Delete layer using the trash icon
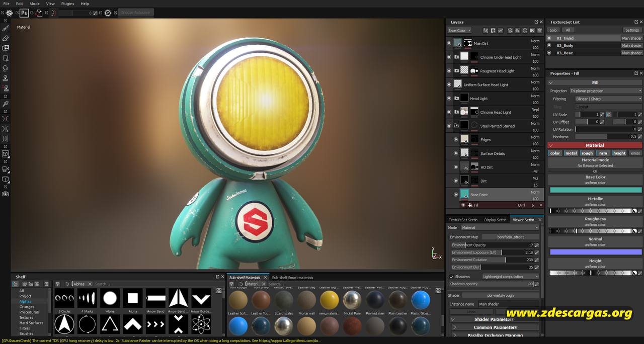 [539, 31]
